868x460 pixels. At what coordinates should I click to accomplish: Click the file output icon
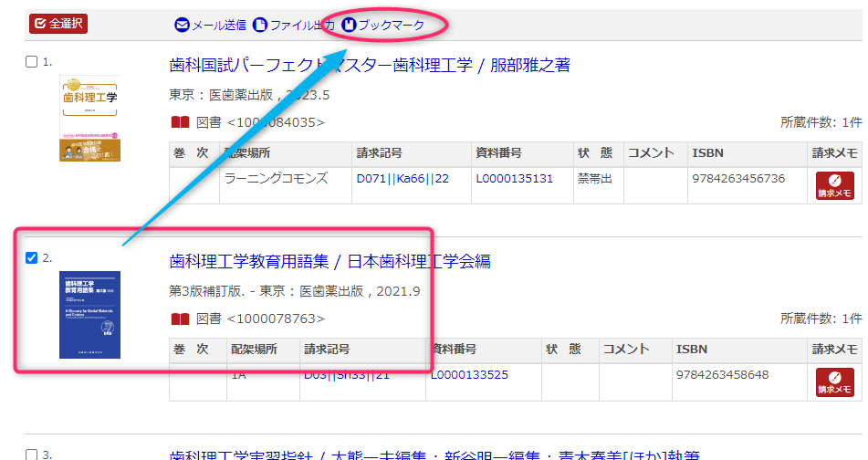tap(260, 25)
